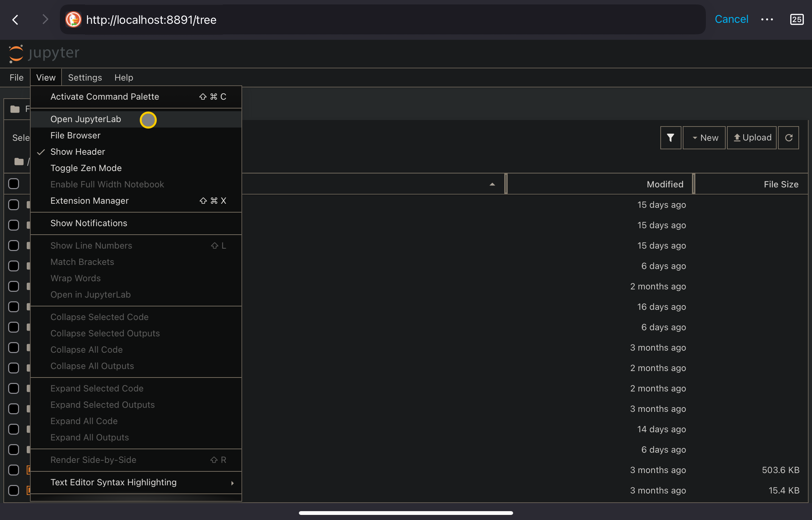Screen dimensions: 812x520
Task: Click the folder icon on the Files tab
Action: tap(15, 109)
